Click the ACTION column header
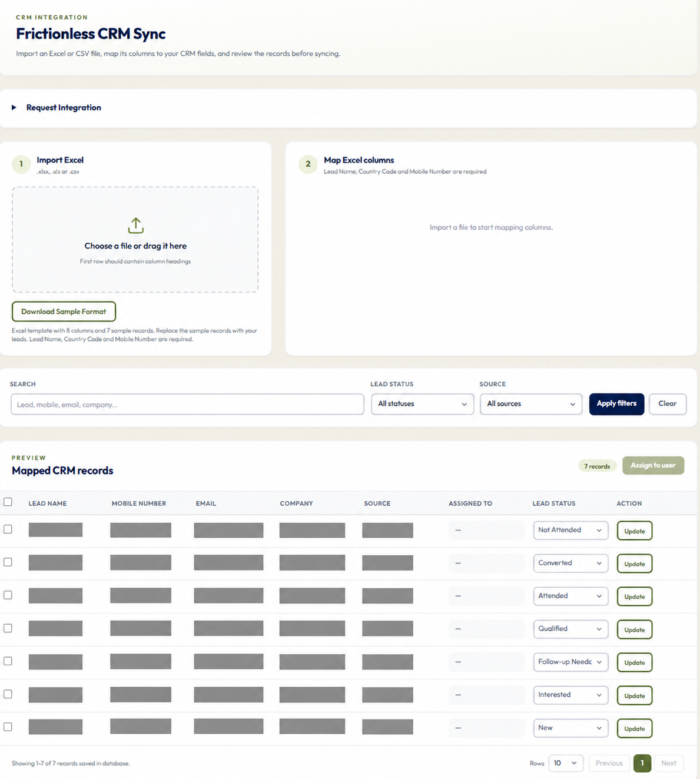The width and height of the screenshot is (700, 779). (629, 503)
